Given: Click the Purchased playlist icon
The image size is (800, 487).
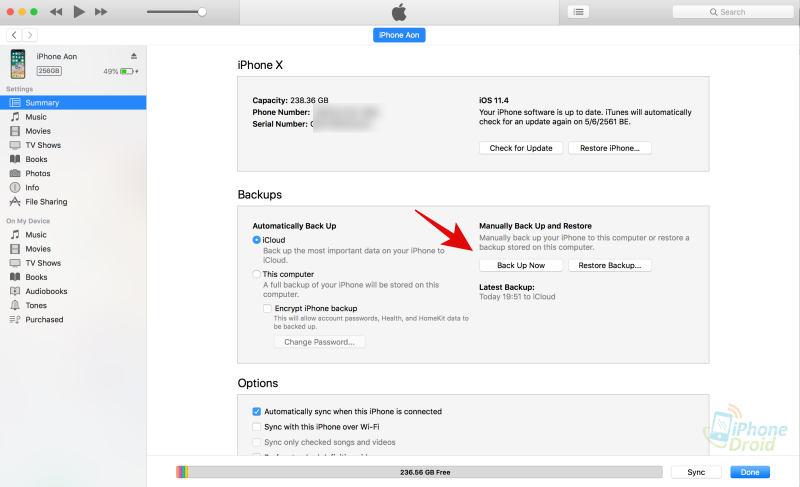Looking at the screenshot, I should pos(15,320).
